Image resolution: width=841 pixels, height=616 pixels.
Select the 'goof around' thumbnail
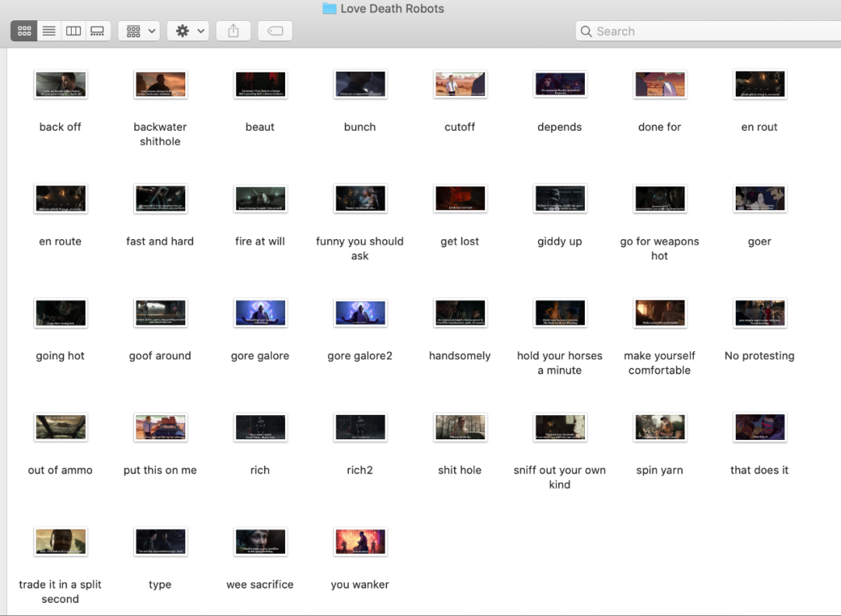(160, 313)
